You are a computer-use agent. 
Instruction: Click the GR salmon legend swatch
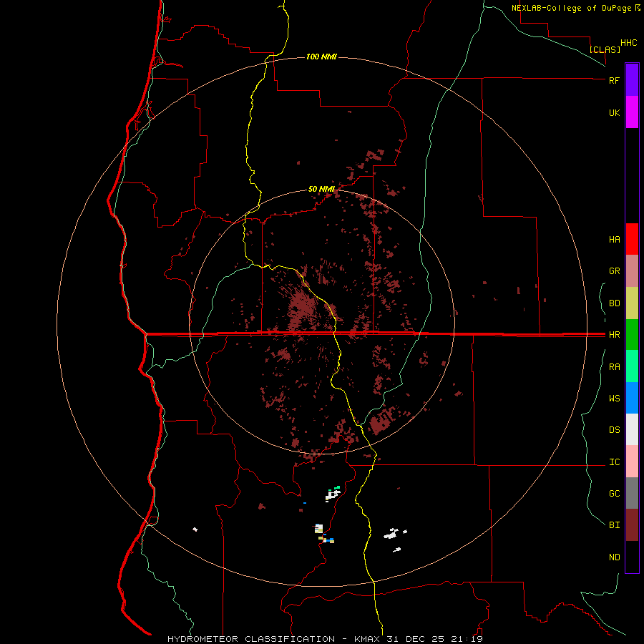coord(632,271)
